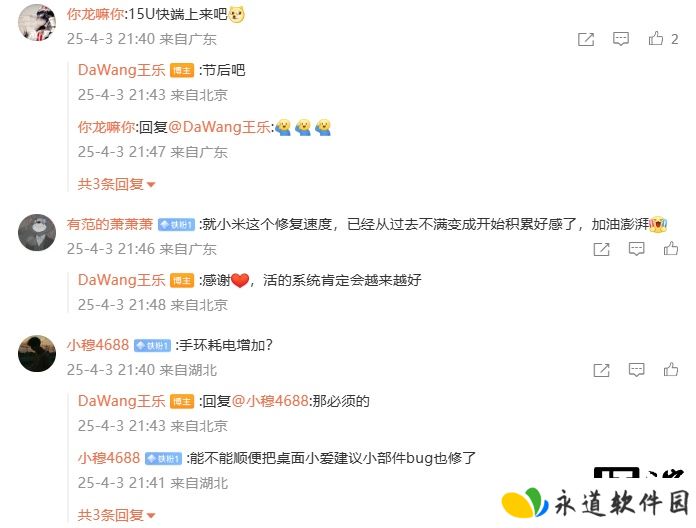The image size is (696, 528).
Task: Like 有范的萧萧萧's comment about repair speed
Action: click(671, 248)
